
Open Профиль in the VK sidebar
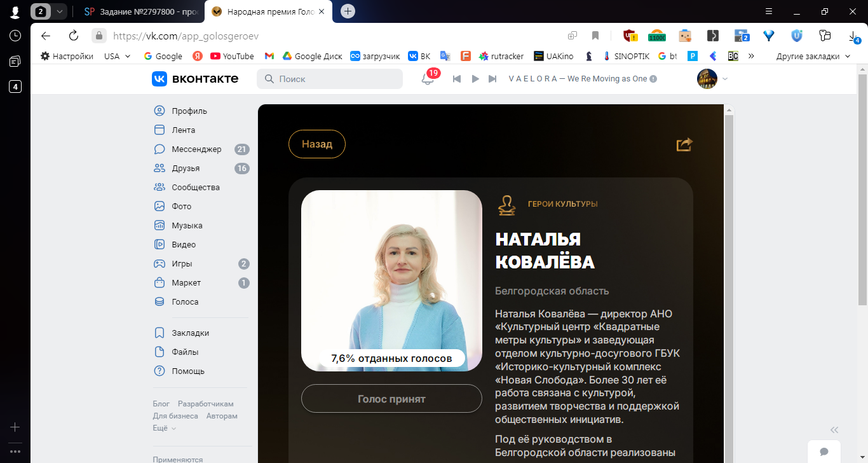(189, 111)
